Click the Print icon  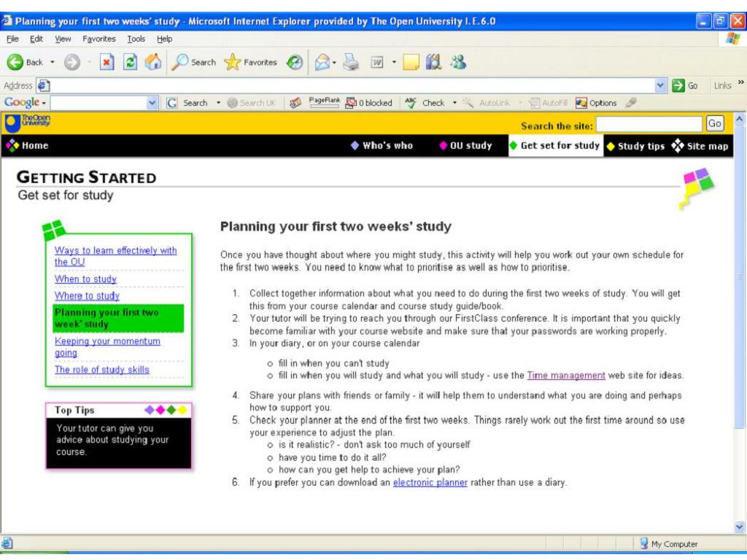click(352, 62)
